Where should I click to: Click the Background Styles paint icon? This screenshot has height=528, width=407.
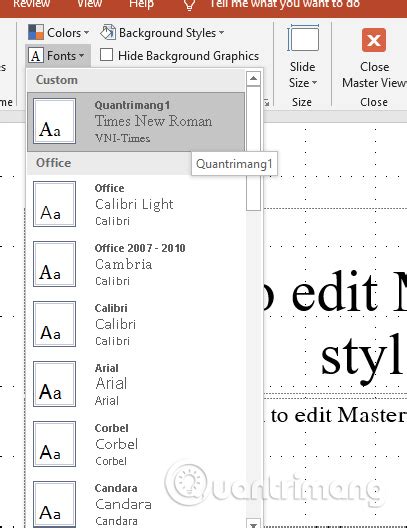[x=108, y=32]
